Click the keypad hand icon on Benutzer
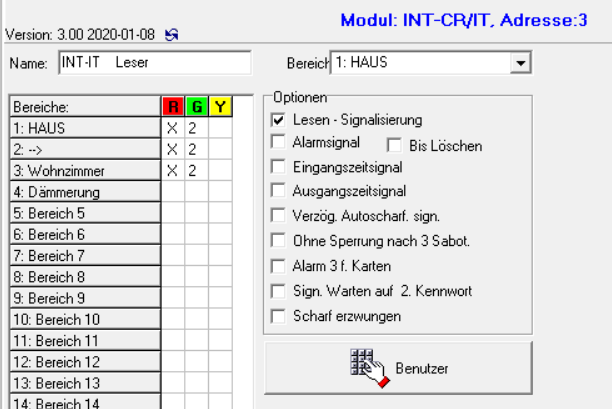Image resolution: width=612 pixels, height=409 pixels. pos(370,368)
